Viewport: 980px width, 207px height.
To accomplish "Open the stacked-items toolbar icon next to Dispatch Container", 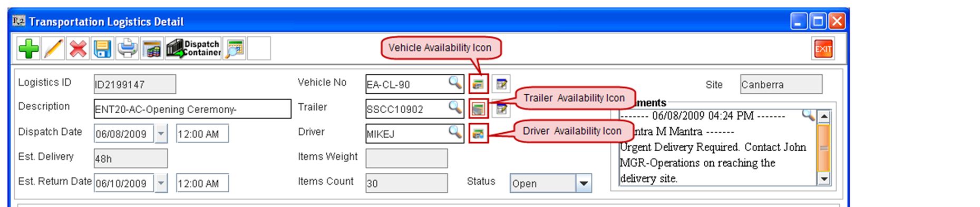I will [152, 48].
